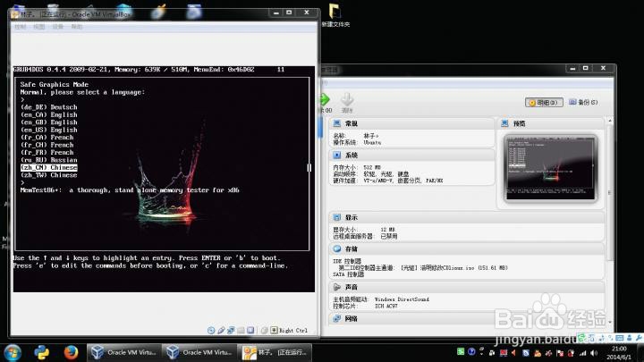Screen dimensions: 644x362
Task: Click the Manager details scrollbar up arrow
Action: pyautogui.click(x=610, y=121)
